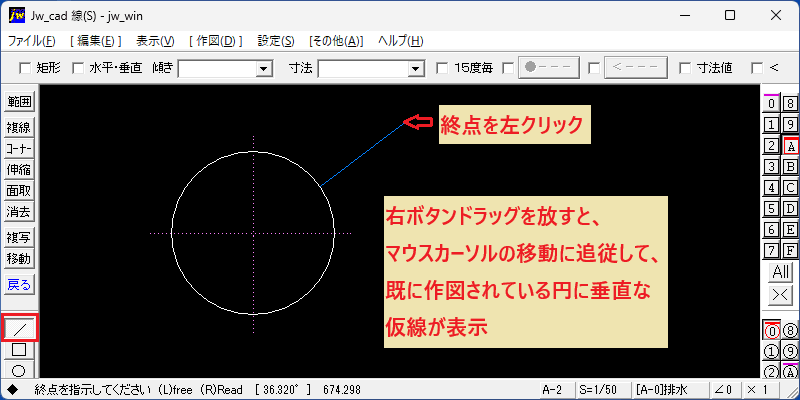Click the × layer toggle button below All
Image resolution: width=800 pixels, height=400 pixels.
coord(781,294)
